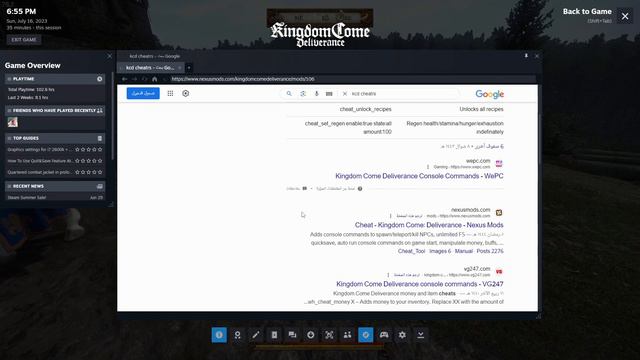Open the 'Posts 2276' sub-link

pyautogui.click(x=490, y=251)
